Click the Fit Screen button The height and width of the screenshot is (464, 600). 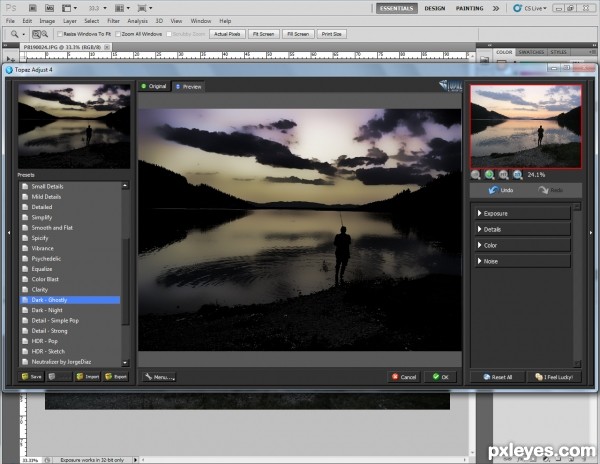point(264,34)
